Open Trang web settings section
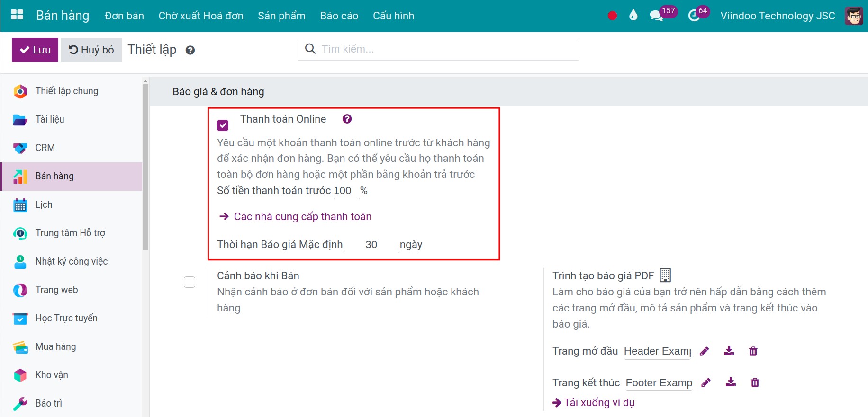Viewport: 868px width, 417px height. (x=72, y=290)
